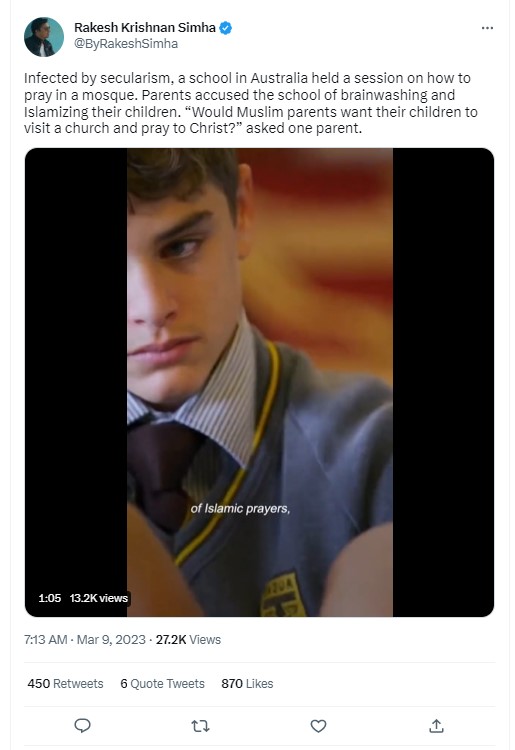Retweet this tweet using the arrows icon
This screenshot has width=515, height=750.
200,726
